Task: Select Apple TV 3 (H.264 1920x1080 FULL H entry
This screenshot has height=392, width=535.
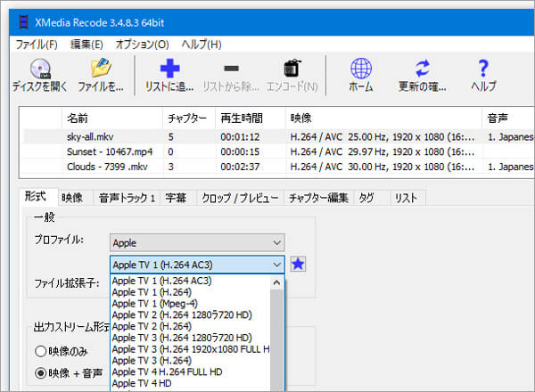Action: 191,349
